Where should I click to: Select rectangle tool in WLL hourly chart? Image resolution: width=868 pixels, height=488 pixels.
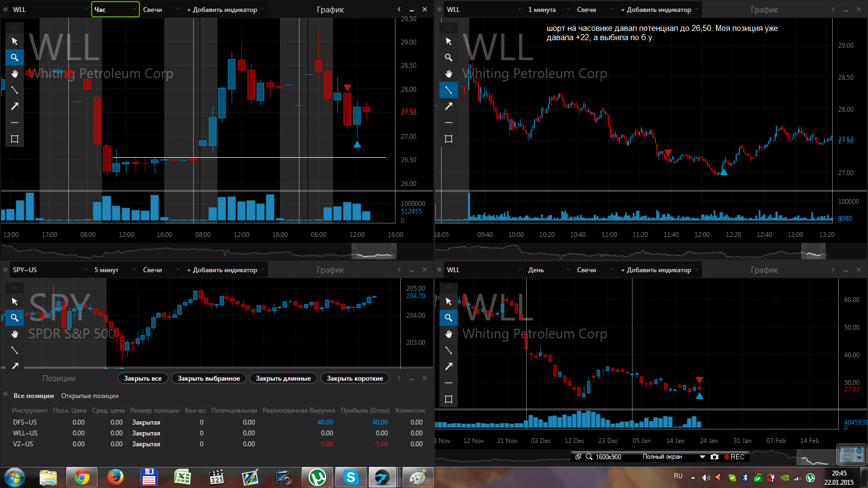15,139
